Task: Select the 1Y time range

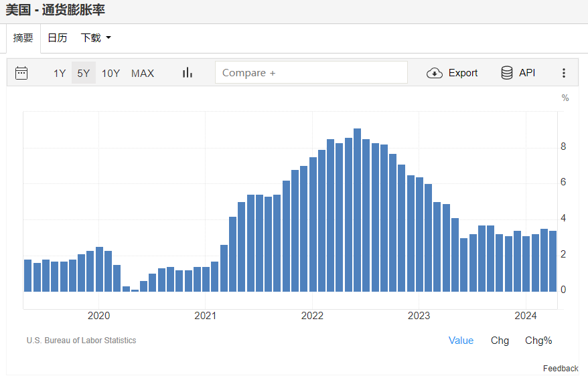Action: pos(59,73)
